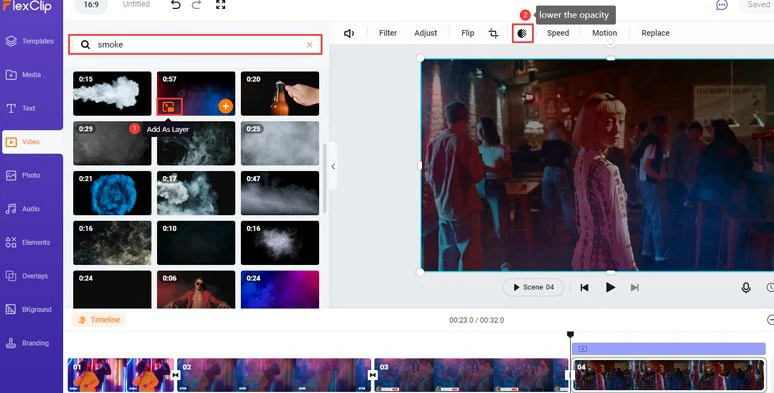Mute the video with the speaker icon
This screenshot has width=774, height=393.
click(x=349, y=33)
